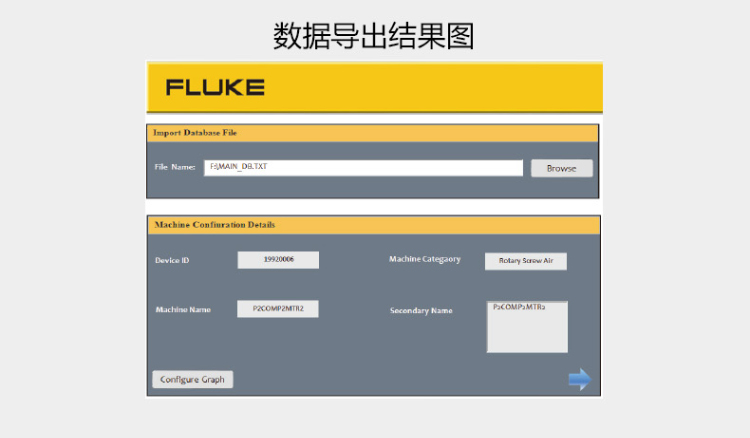Click the Secondary Name label
Screen dimensions: 750x438
point(421,310)
